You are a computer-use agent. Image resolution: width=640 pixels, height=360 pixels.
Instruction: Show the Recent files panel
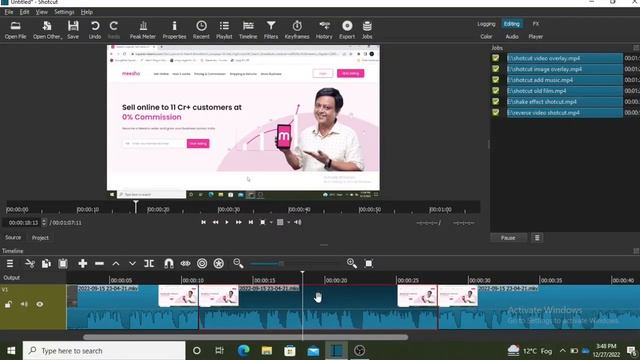tap(201, 30)
